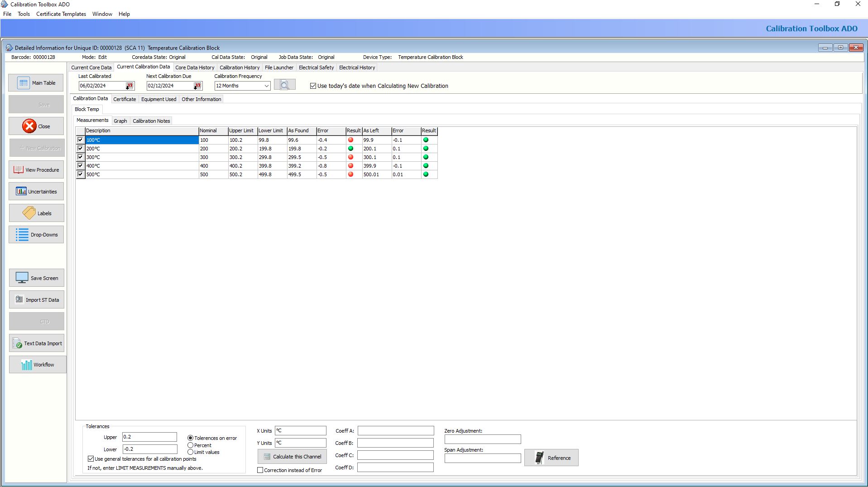Open the File menu
This screenshot has height=487, width=868.
pyautogui.click(x=7, y=14)
